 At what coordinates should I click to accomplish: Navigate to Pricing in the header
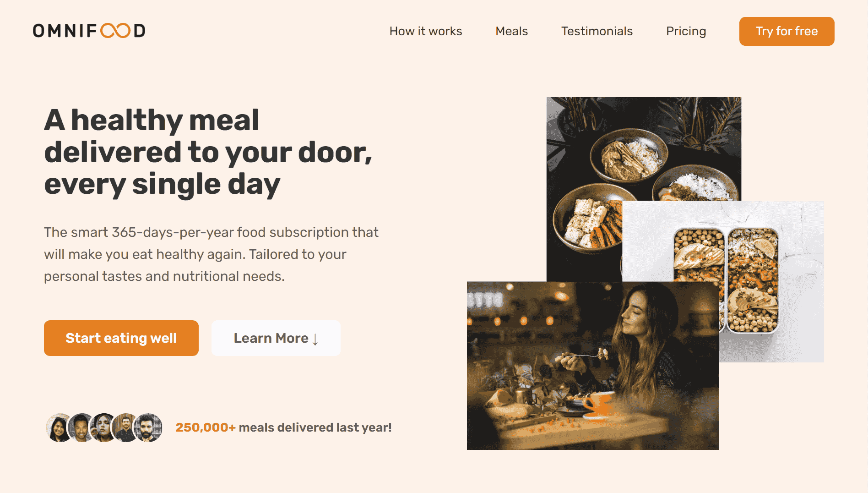(686, 31)
